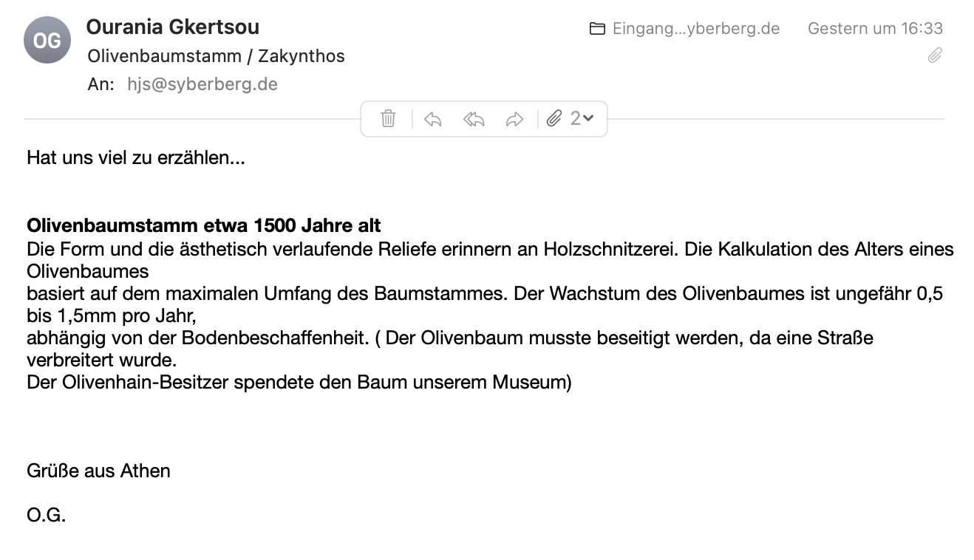Click the bold heading about 1500 Jahre alt
The height and width of the screenshot is (560, 974).
pos(204,225)
